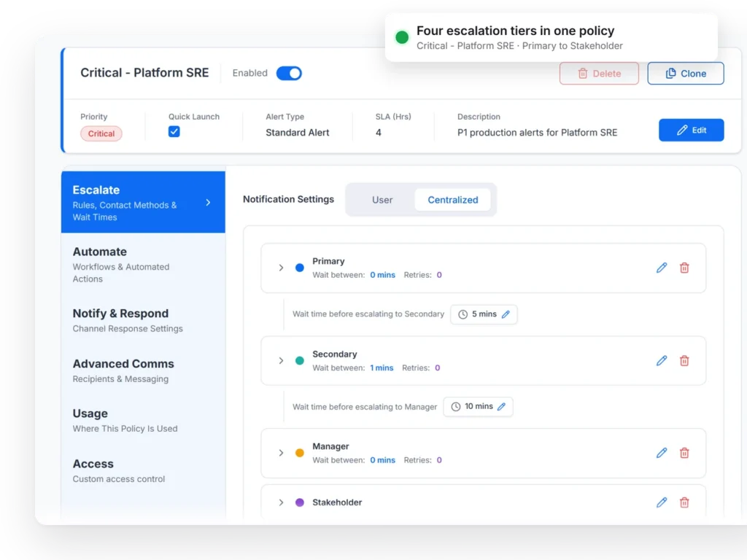Open the Advanced Comms section
747x560 pixels.
(143, 370)
